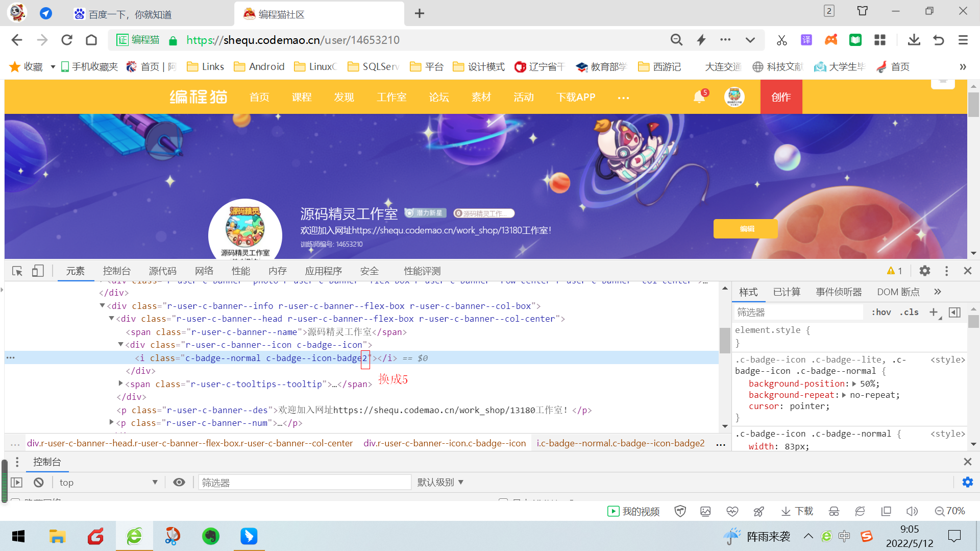This screenshot has width=980, height=551.
Task: Open the top JavaScript context dropdown
Action: 109,482
